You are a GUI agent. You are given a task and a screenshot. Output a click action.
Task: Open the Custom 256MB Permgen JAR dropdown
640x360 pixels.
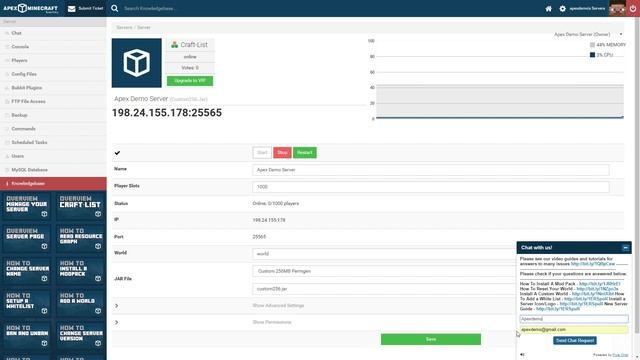click(384, 271)
